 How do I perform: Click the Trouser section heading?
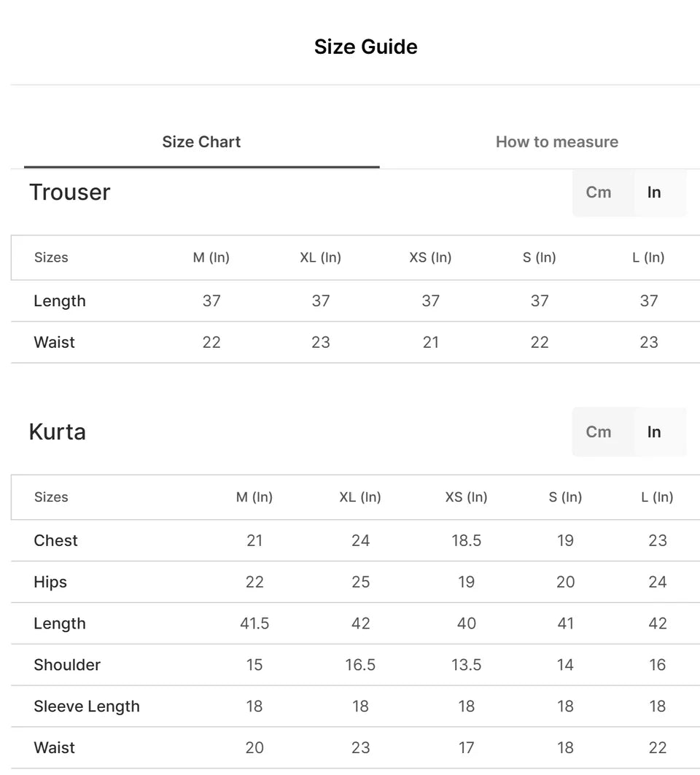click(x=69, y=192)
